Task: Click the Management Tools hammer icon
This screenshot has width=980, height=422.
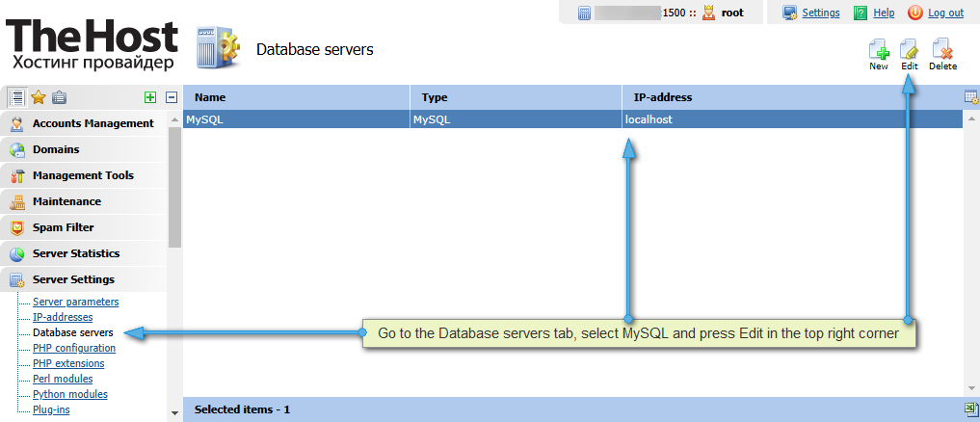Action: 17,175
